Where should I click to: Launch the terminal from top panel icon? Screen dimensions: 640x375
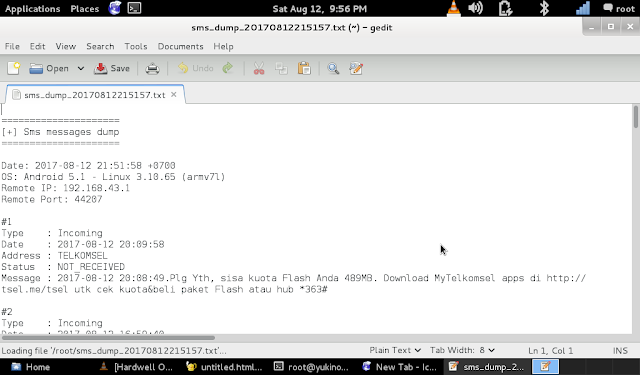(x=134, y=8)
